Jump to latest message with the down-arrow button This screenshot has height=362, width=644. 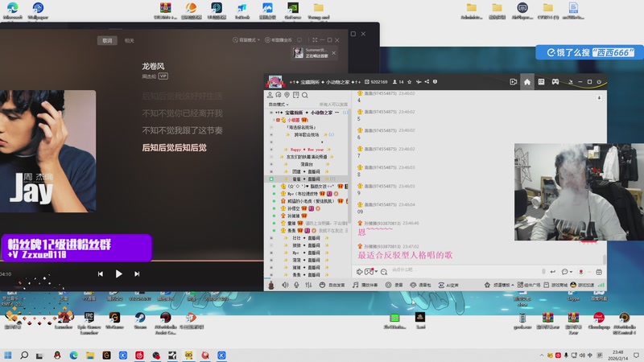click(599, 97)
